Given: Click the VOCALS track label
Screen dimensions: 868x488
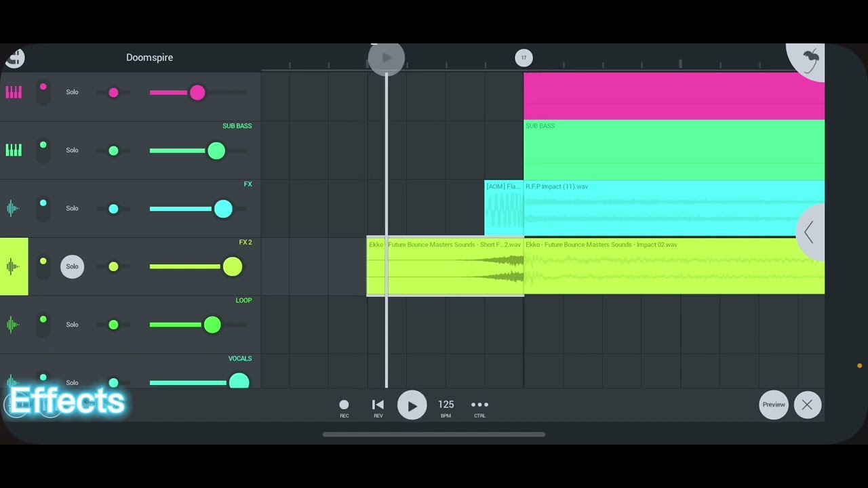Looking at the screenshot, I should 240,359.
